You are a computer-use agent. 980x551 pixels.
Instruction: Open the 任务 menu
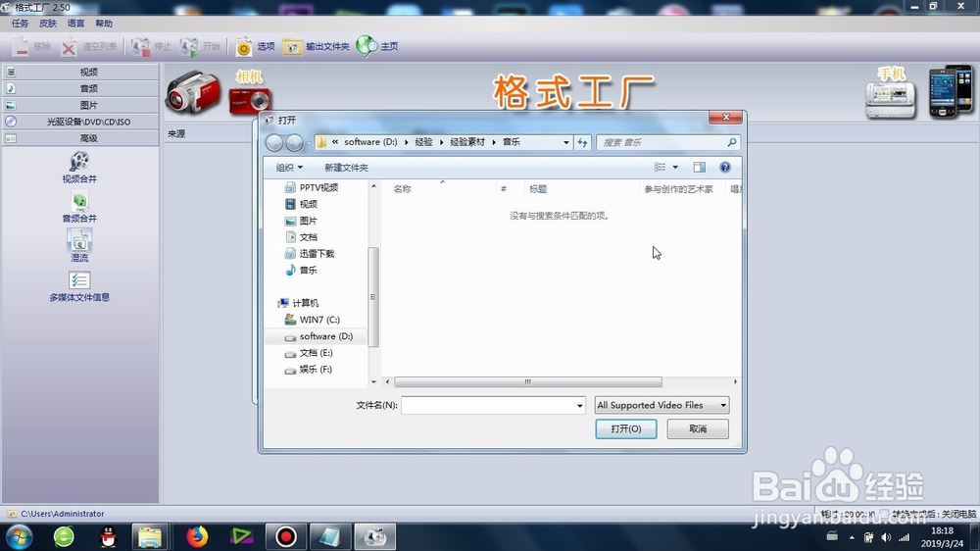tap(20, 24)
